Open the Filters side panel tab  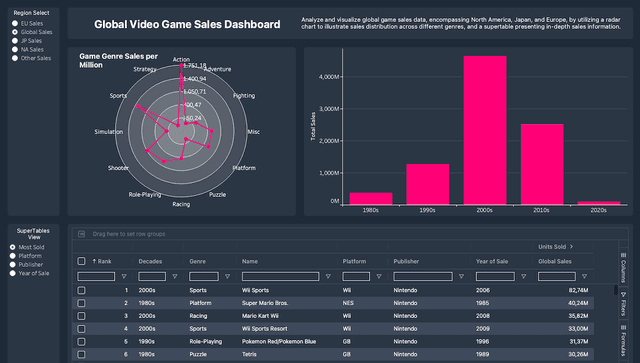tap(623, 304)
